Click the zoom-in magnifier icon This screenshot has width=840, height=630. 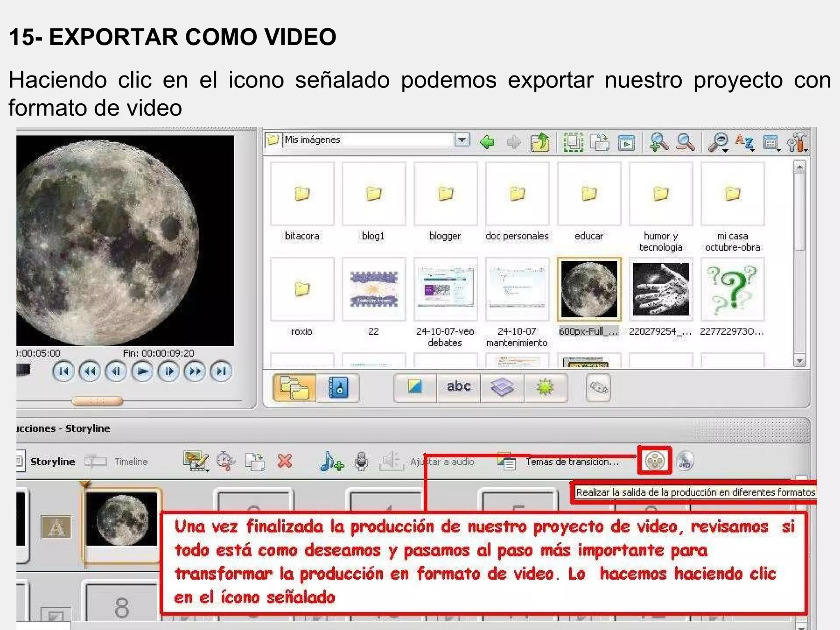[x=659, y=142]
